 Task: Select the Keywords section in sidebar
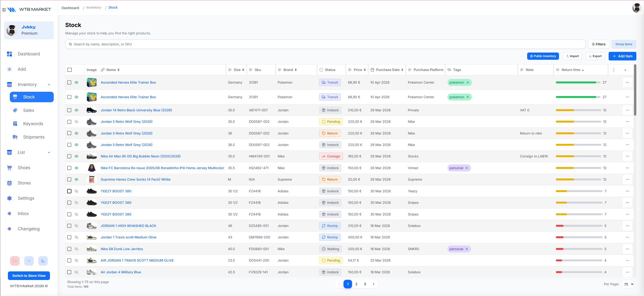(x=32, y=124)
